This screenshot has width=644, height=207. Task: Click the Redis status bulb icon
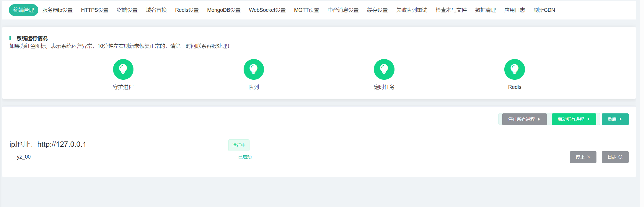click(x=514, y=69)
